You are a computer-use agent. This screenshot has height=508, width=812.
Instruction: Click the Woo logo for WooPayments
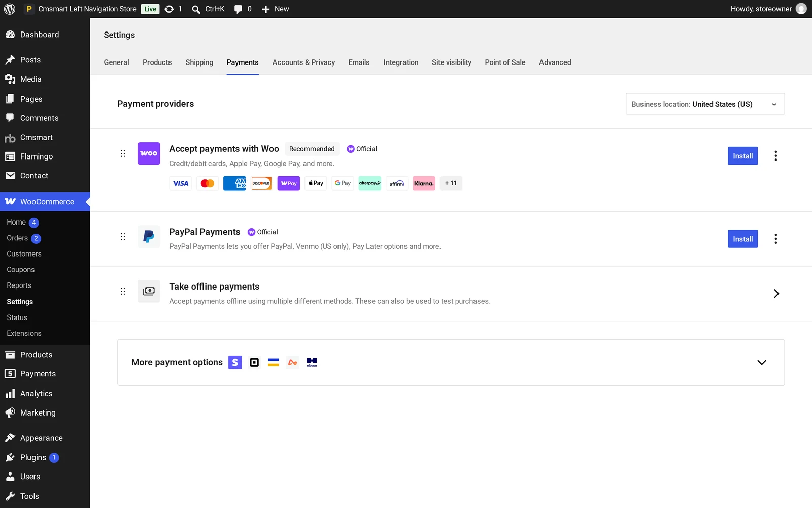(149, 153)
